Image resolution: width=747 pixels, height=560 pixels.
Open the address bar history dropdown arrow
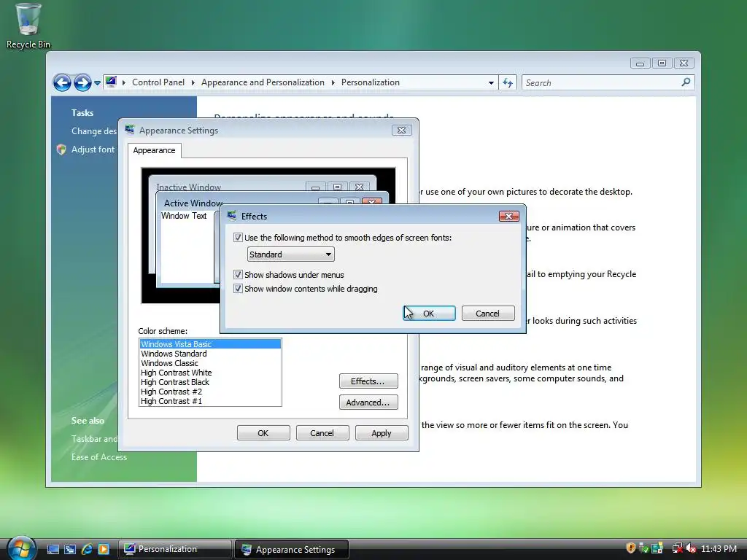point(491,83)
